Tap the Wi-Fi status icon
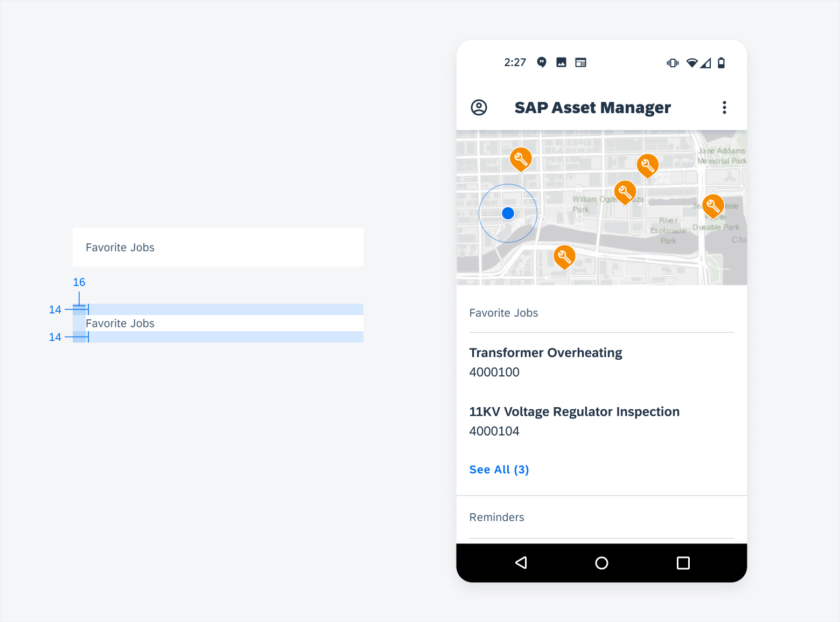 pyautogui.click(x=692, y=63)
